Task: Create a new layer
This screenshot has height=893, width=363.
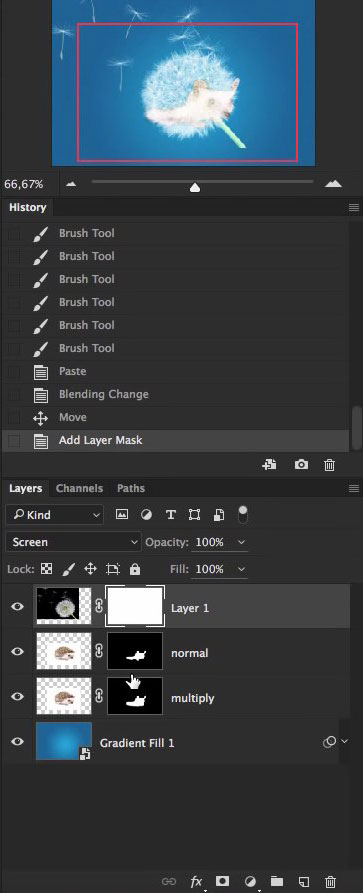Action: point(304,882)
